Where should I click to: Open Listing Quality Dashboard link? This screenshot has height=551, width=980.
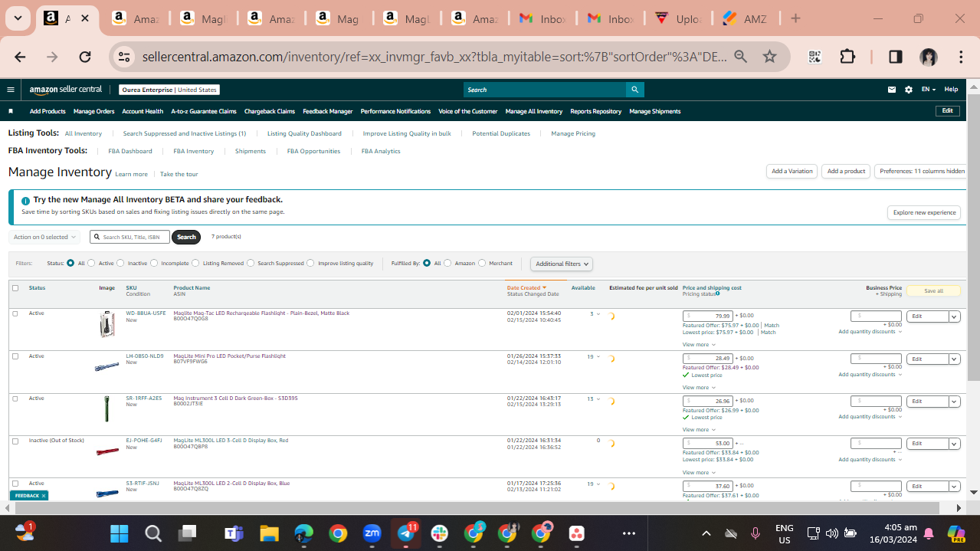click(x=304, y=133)
